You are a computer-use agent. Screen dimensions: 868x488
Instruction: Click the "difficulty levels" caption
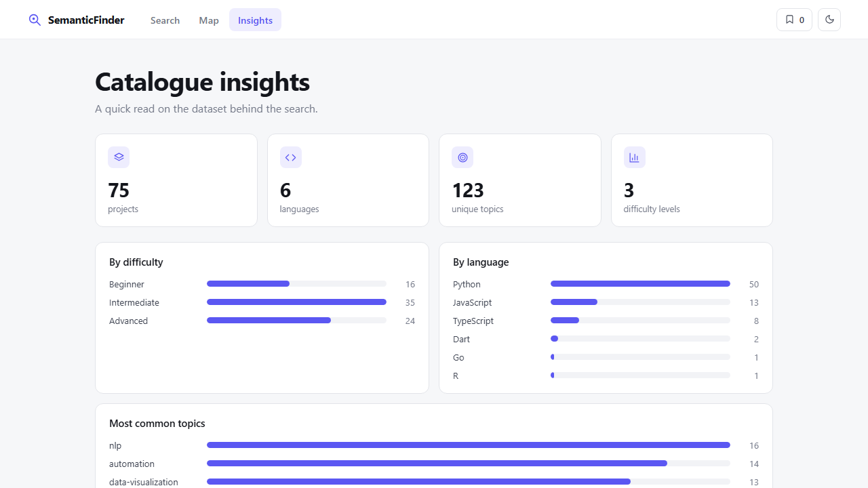click(652, 209)
